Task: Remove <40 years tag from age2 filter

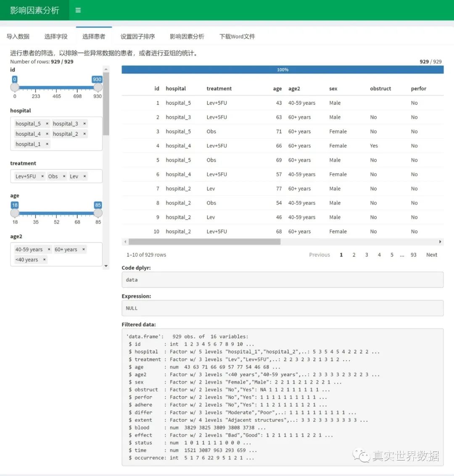Action: click(x=44, y=260)
